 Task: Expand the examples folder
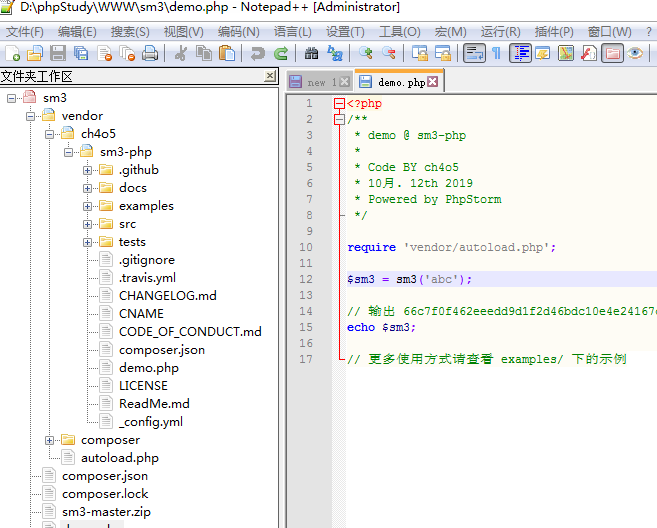point(87,207)
